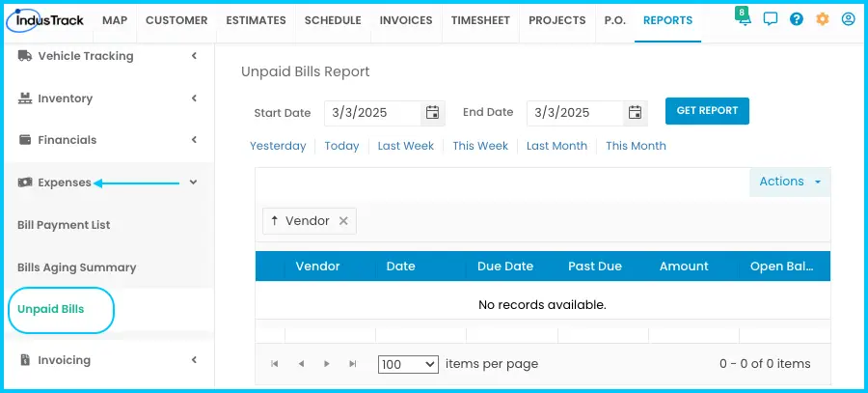Select the Last Month date shortcut
The width and height of the screenshot is (868, 393).
[x=556, y=146]
